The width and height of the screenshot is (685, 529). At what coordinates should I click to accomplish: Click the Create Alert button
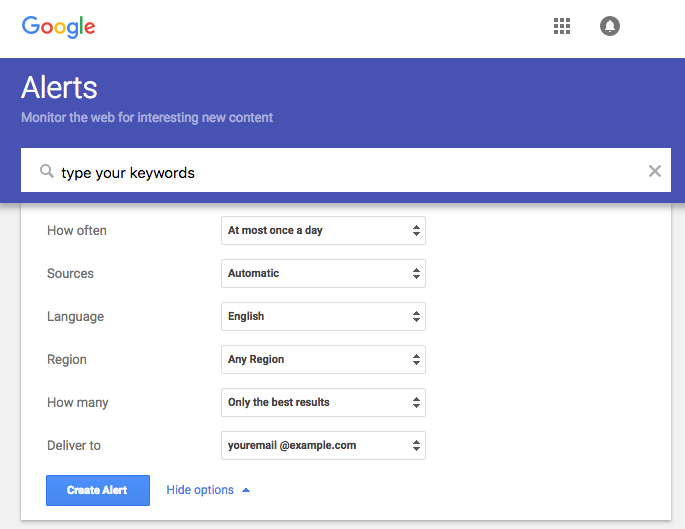[x=98, y=490]
